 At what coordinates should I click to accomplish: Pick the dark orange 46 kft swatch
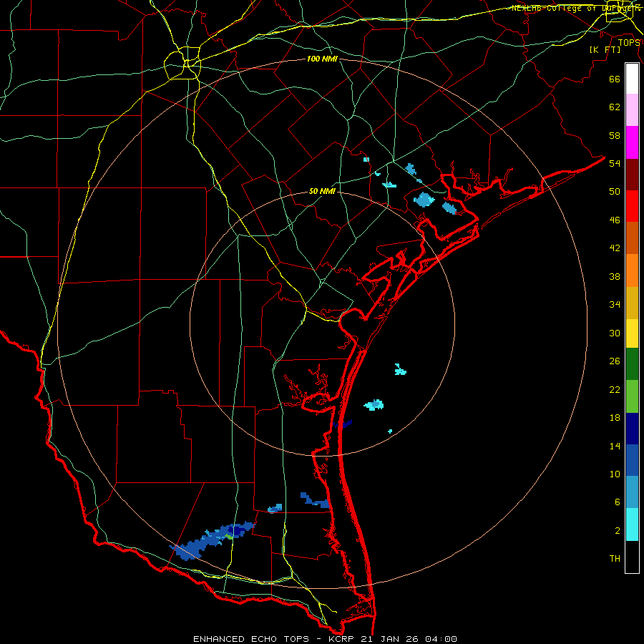click(632, 238)
